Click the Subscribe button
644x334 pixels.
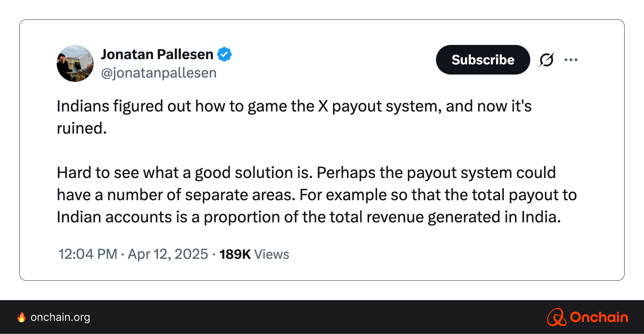point(483,60)
